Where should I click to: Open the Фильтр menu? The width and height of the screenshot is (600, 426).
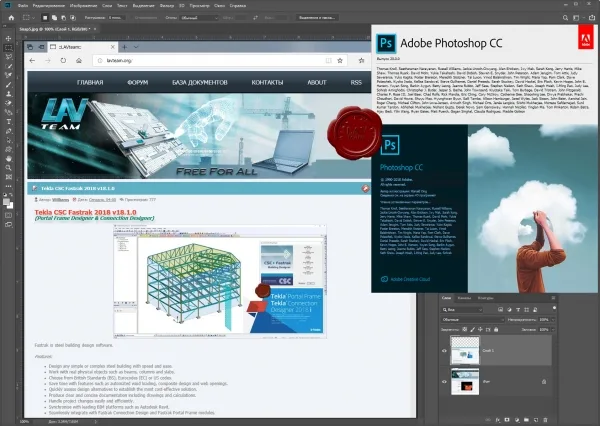coord(166,6)
